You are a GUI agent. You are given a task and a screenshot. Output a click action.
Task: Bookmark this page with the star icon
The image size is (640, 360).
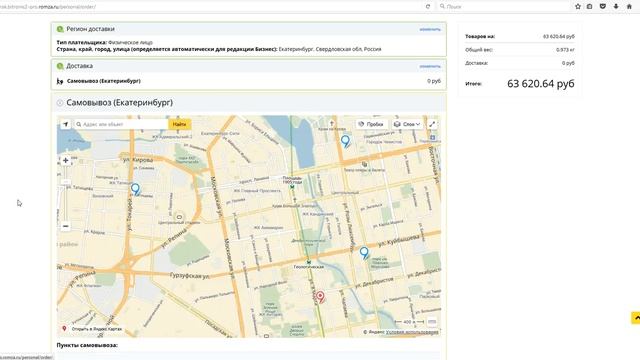coord(578,7)
